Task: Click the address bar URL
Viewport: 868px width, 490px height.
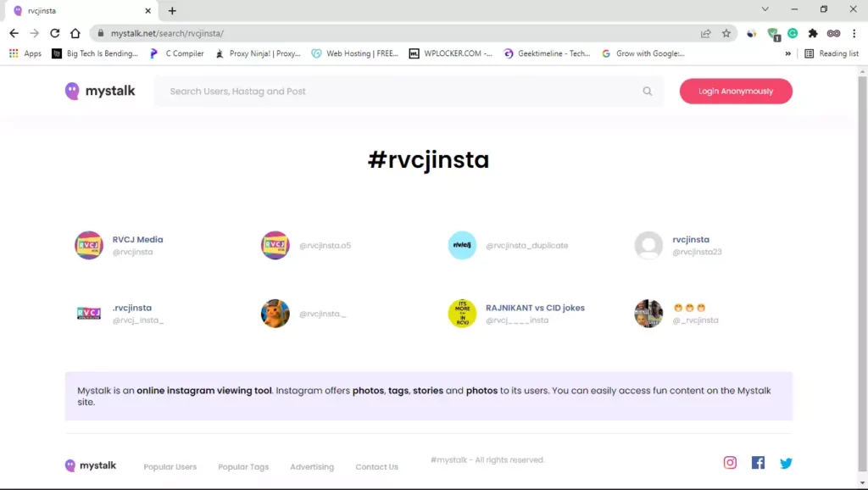Action: 167,33
